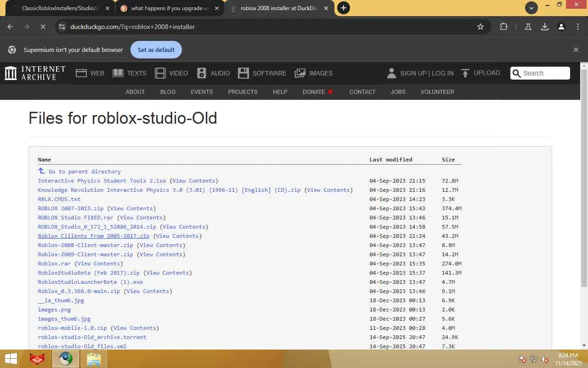
Task: Download Roblox-2008-Client-master.zip file
Action: 85,245
